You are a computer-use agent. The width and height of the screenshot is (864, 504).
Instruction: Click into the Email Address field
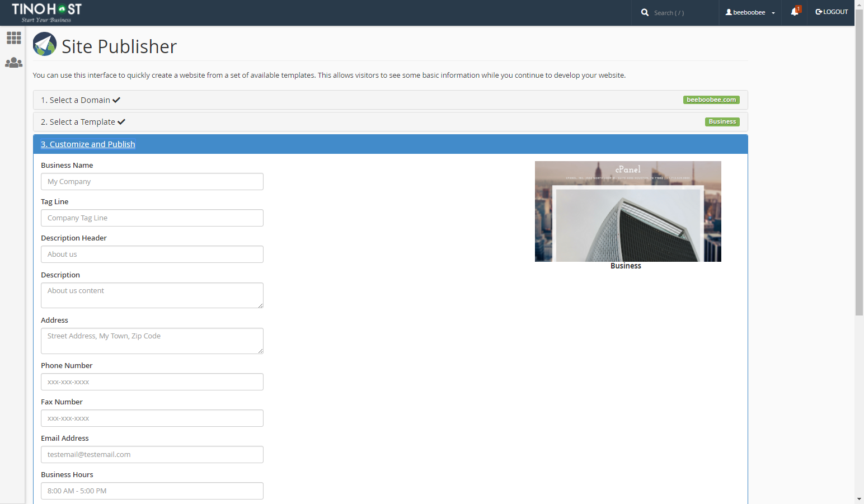point(152,455)
